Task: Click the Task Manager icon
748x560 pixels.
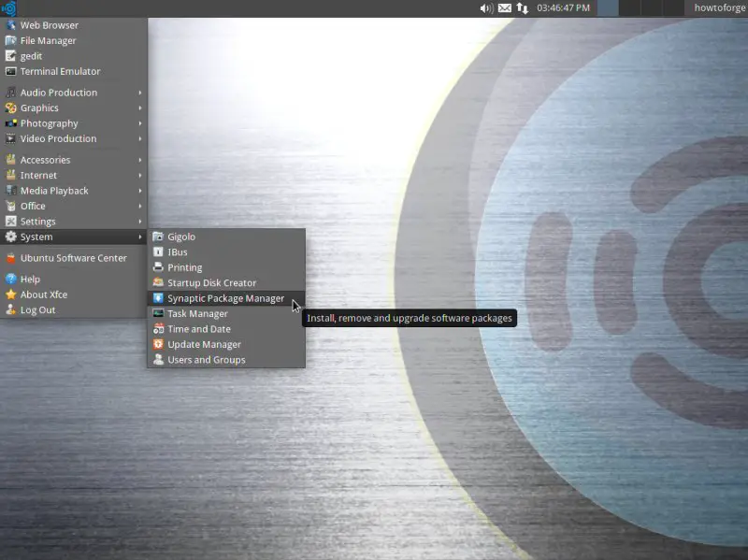Action: (x=158, y=313)
